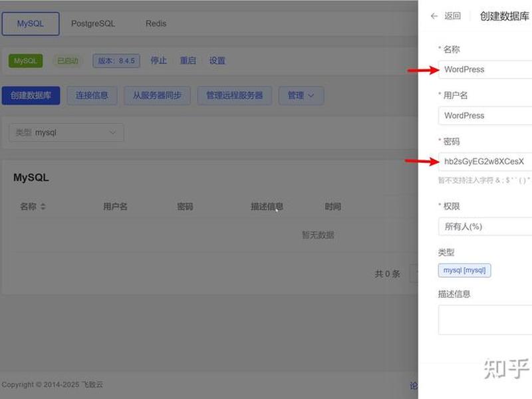Click the 时间 column header
The width and height of the screenshot is (532, 399).
point(333,206)
